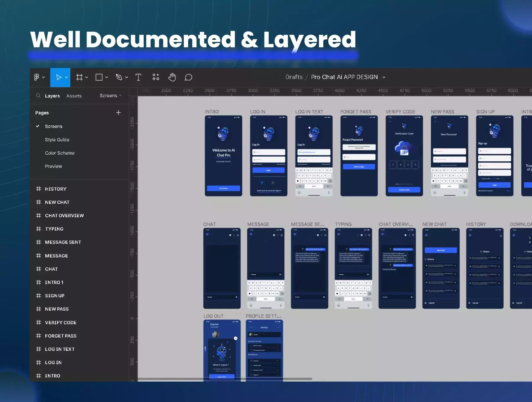Expand the shape tools chevron
Screen dimensions: 532x402
[x=107, y=77]
